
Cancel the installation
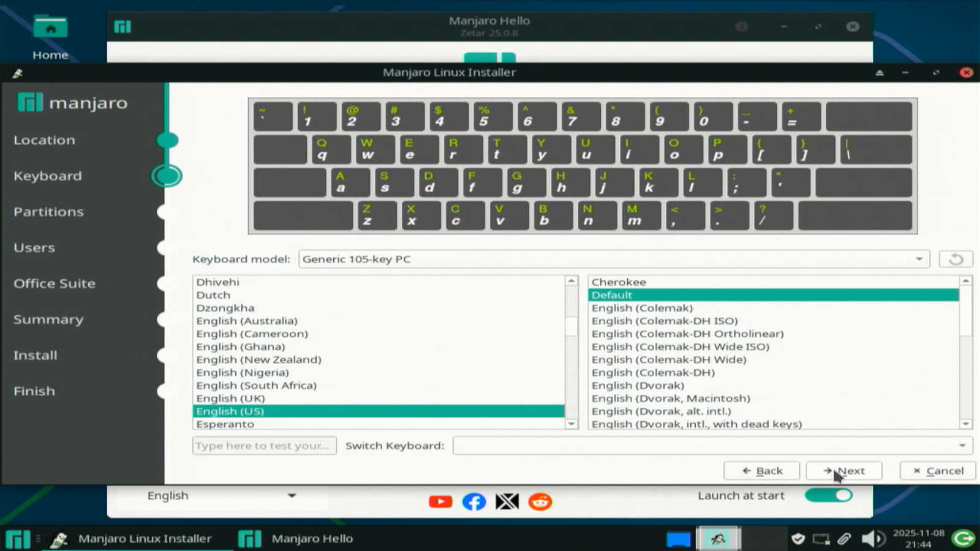coord(938,471)
